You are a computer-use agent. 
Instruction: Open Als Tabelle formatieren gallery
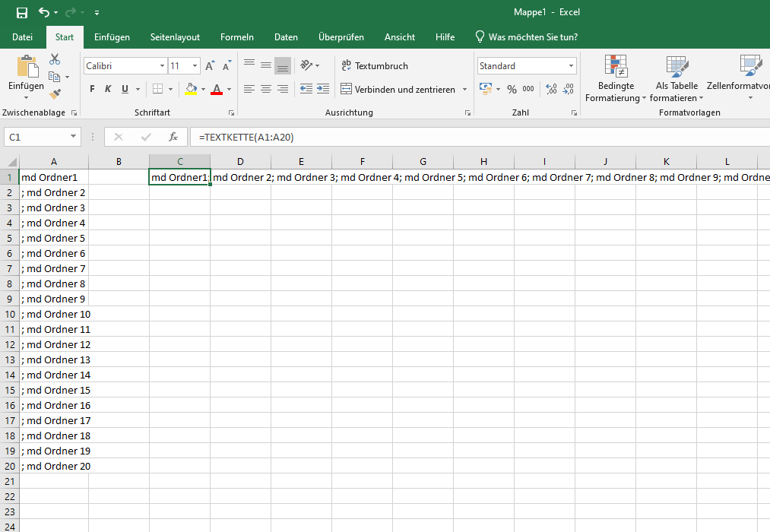point(677,78)
